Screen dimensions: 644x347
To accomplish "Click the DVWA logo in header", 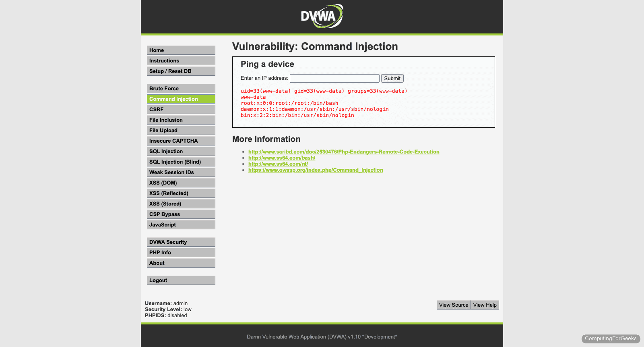I will click(x=322, y=16).
